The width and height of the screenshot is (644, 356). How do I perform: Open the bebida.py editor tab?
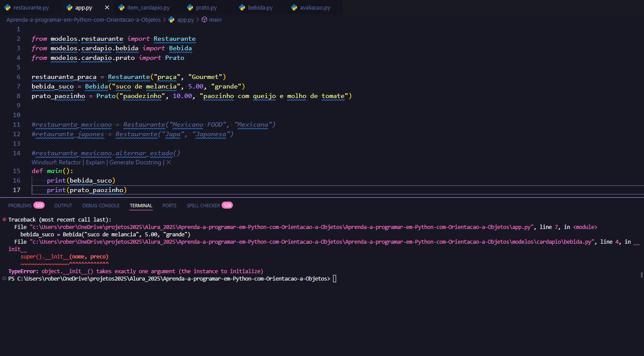coord(260,7)
